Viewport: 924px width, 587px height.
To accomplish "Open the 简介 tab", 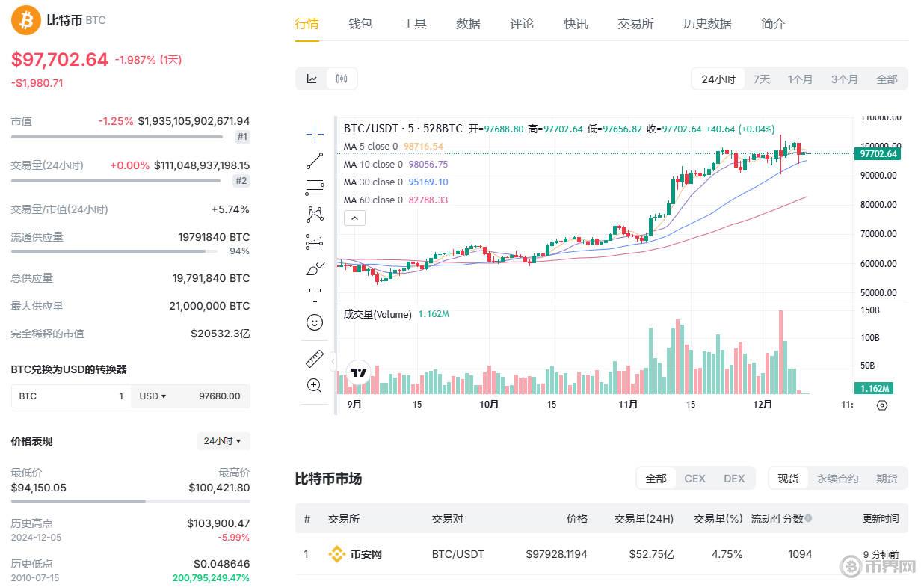I will pos(773,24).
